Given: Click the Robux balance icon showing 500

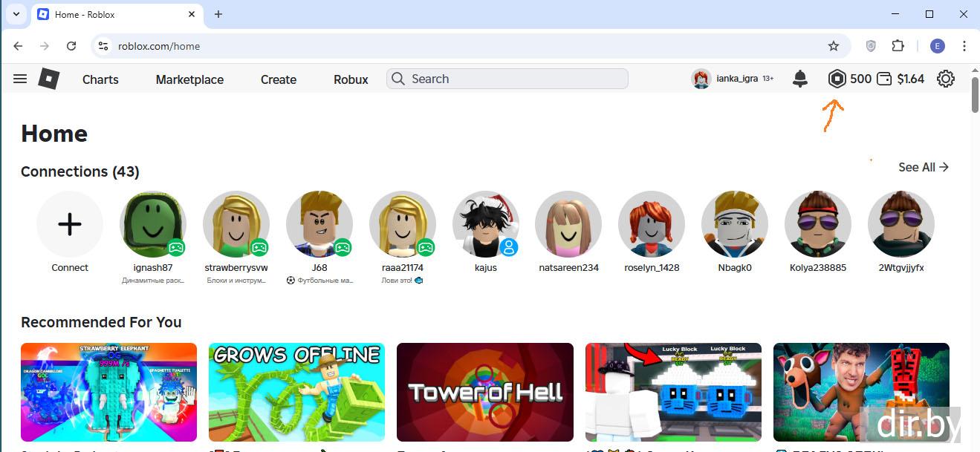Looking at the screenshot, I should tap(837, 79).
